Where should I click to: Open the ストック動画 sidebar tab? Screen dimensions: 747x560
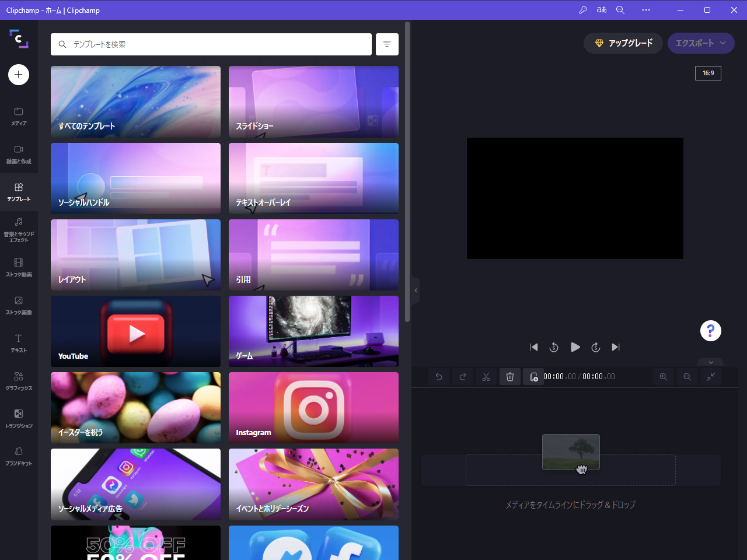tap(19, 267)
